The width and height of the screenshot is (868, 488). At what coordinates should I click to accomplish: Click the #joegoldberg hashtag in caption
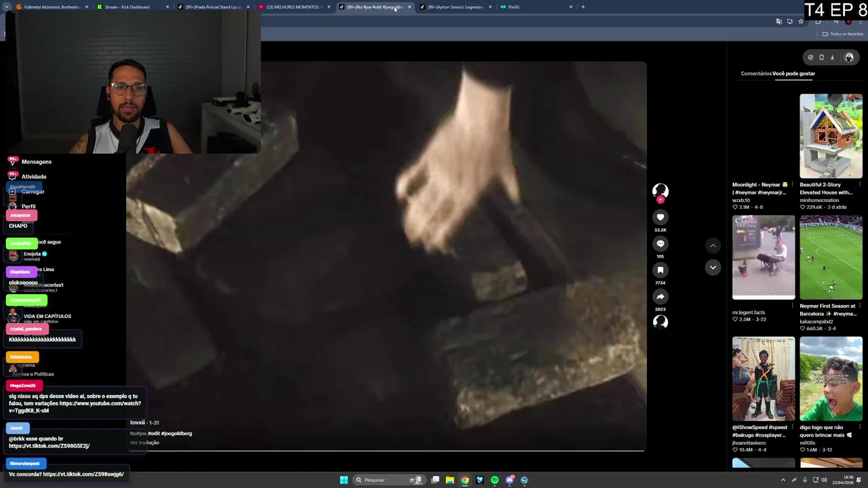coord(176,434)
